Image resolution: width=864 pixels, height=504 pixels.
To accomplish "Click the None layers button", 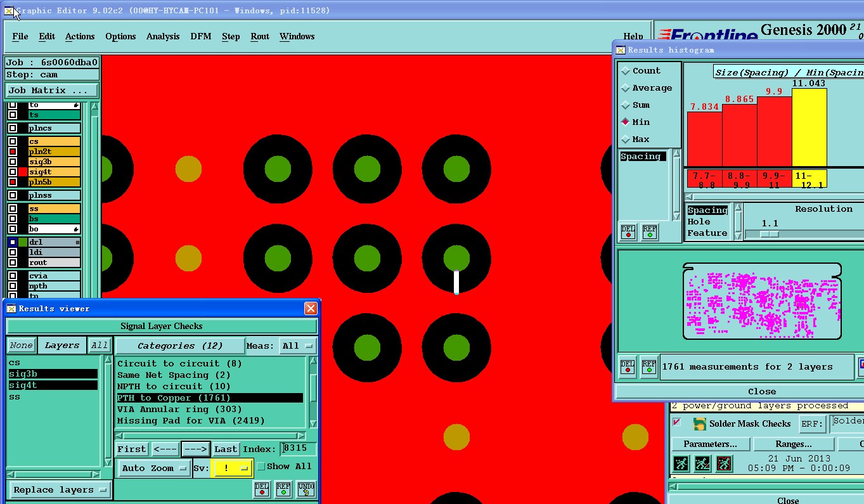I will tap(21, 346).
